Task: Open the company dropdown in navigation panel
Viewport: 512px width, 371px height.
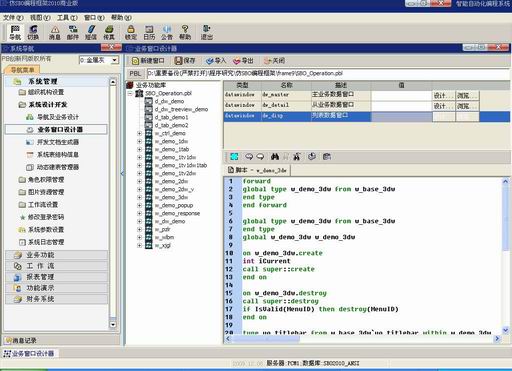Action: coord(115,60)
